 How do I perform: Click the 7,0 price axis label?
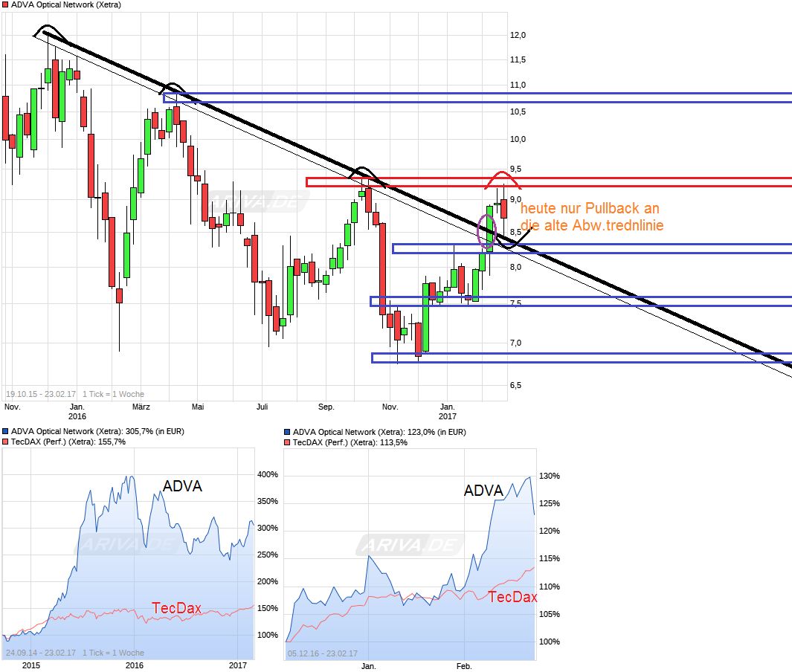(x=515, y=343)
